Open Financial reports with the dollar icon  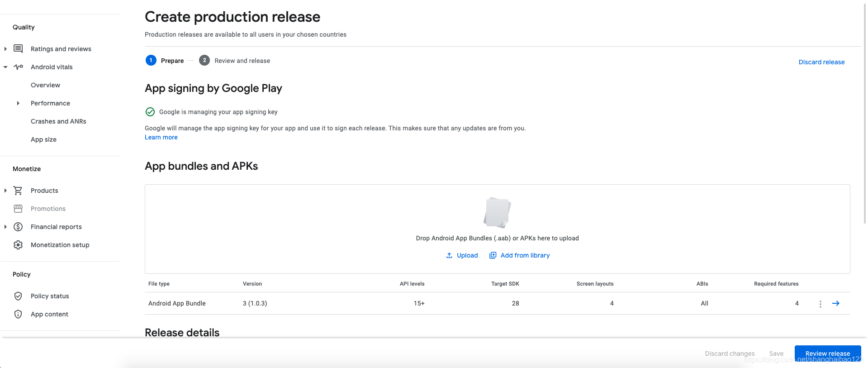pos(18,226)
